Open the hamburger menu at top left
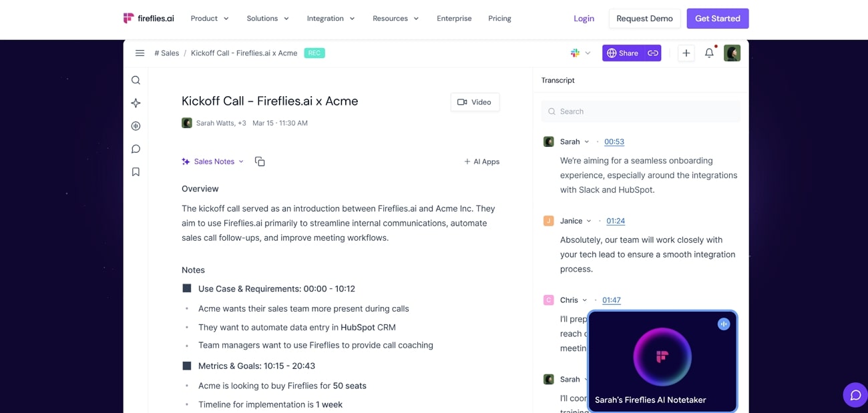This screenshot has height=413, width=868. [x=140, y=53]
